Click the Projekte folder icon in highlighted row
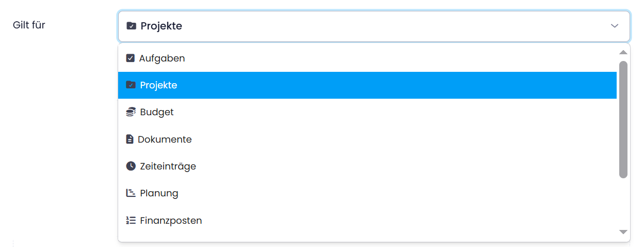 pos(131,85)
